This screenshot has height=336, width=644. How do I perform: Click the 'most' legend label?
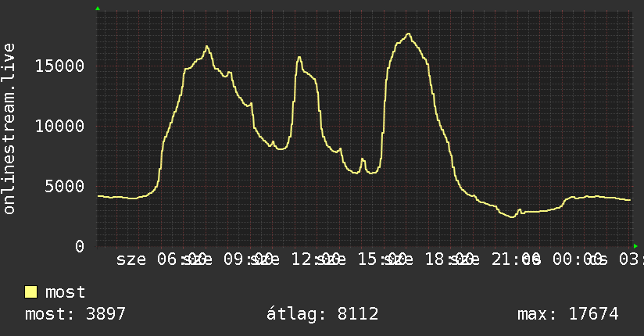(65, 292)
